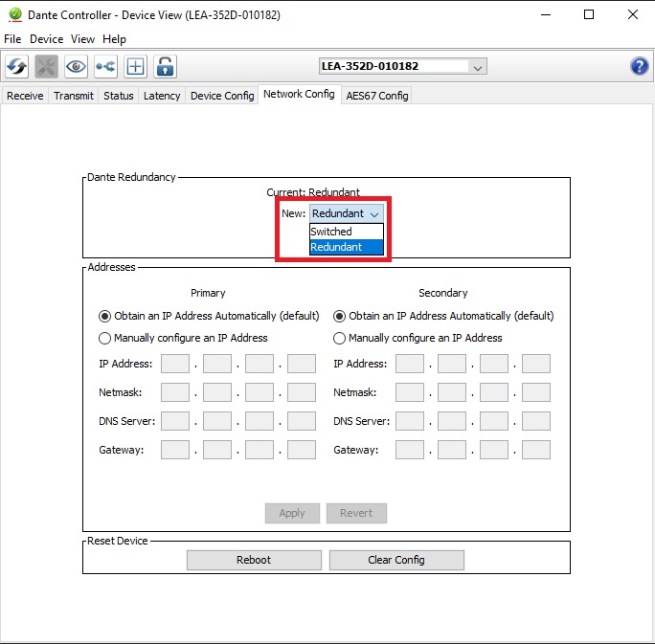Select the Network Config tab
Viewport: 655px width, 644px height.
299,94
